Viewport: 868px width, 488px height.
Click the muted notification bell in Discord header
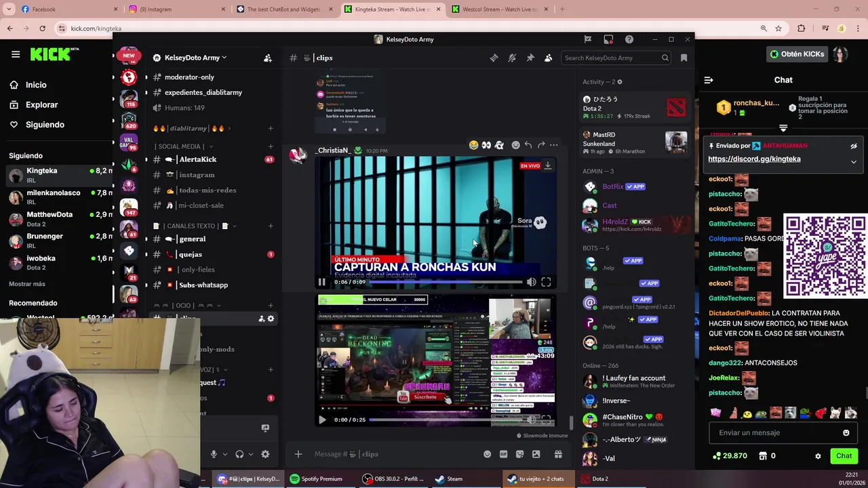point(512,58)
